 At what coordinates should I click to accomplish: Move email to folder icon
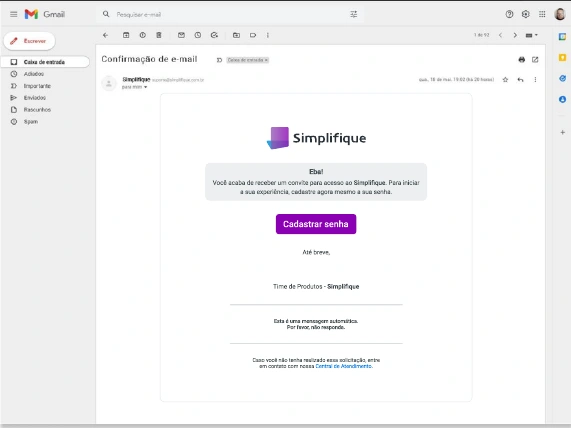[236, 35]
